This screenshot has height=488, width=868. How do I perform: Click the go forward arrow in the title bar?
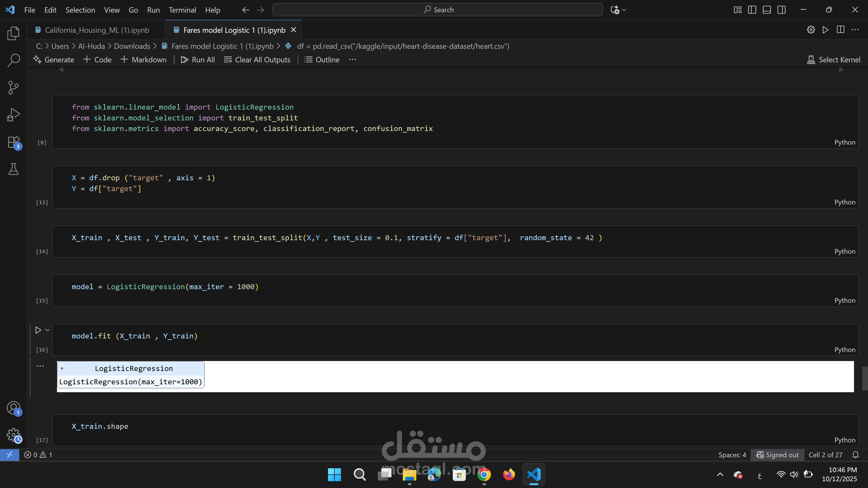260,10
